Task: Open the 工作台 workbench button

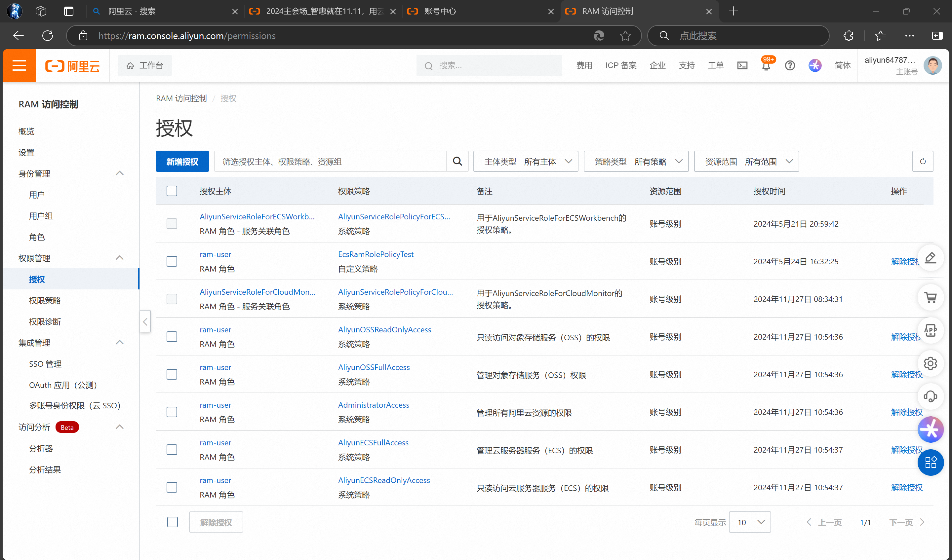Action: tap(144, 65)
